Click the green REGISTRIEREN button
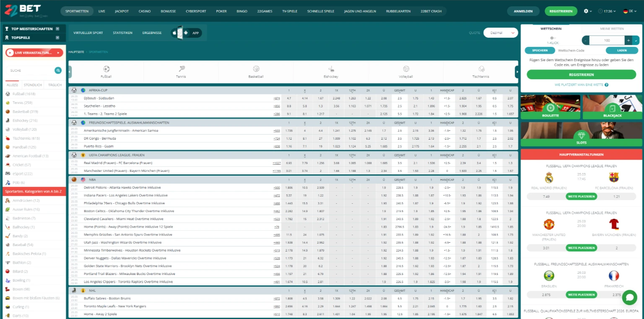The height and width of the screenshot is (319, 644). point(561,11)
